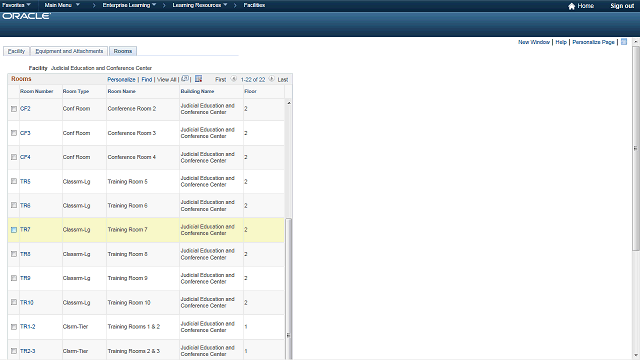Tick checkbox for room CF2
The image size is (640, 360).
point(14,109)
